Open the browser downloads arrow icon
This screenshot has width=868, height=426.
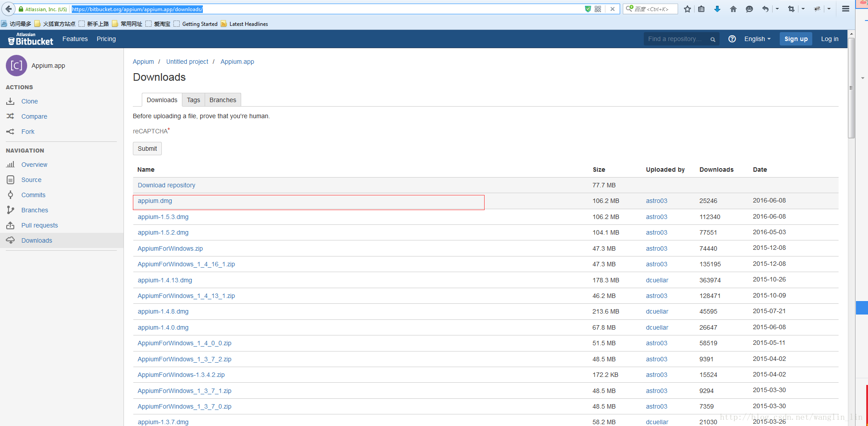717,9
